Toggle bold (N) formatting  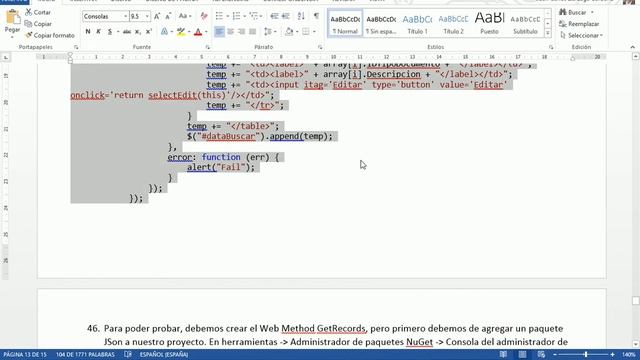(x=88, y=31)
